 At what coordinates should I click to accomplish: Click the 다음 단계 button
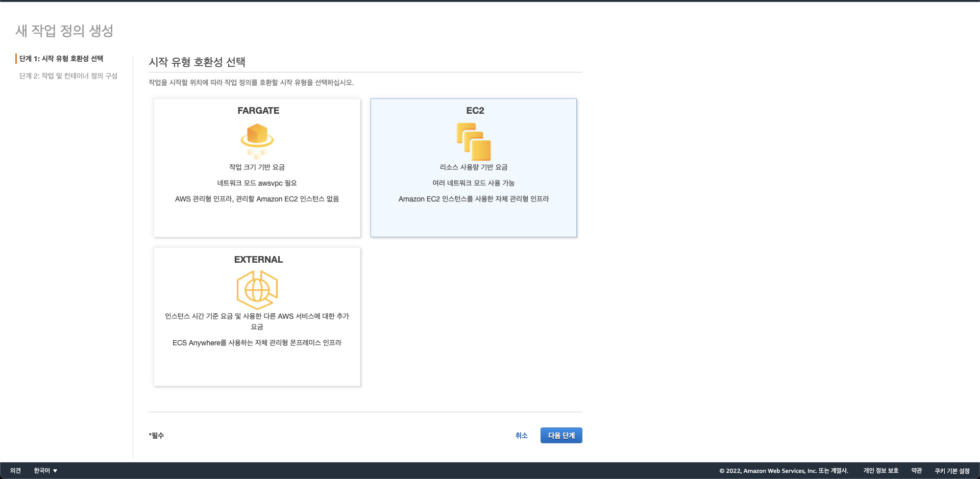pos(561,435)
